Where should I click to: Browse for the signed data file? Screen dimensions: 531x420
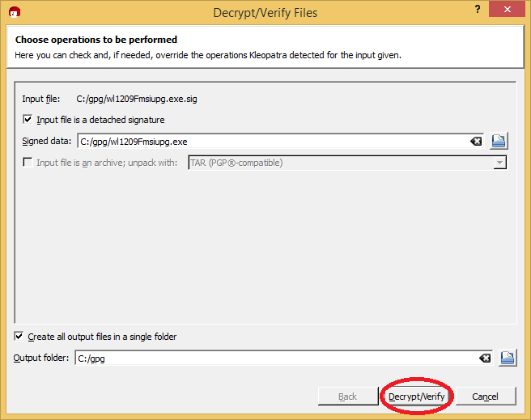tap(499, 141)
